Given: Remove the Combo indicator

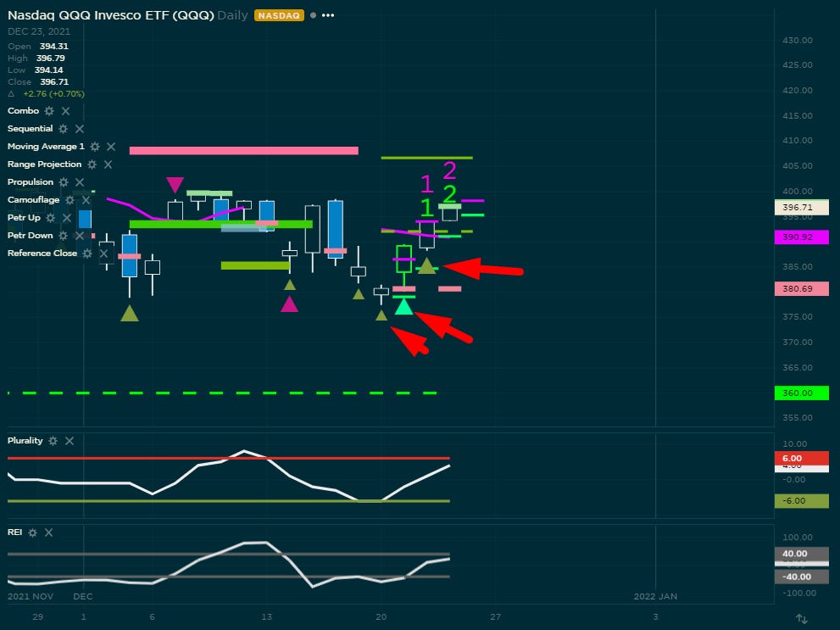Looking at the screenshot, I should 65,111.
